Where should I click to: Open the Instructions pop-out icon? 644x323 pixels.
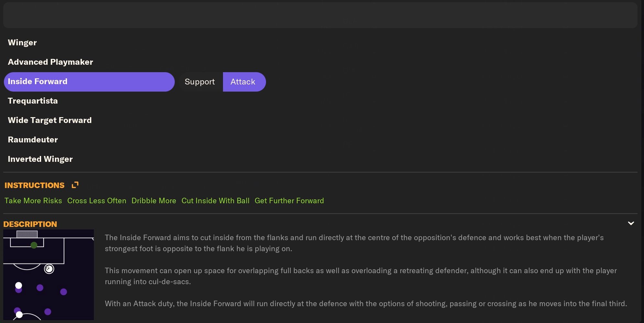(x=75, y=185)
